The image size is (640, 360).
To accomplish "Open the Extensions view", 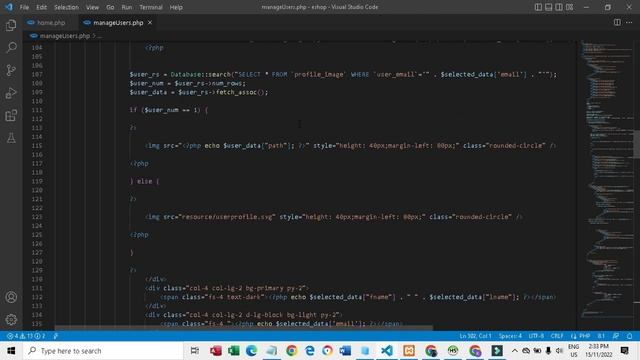I will point(11,116).
